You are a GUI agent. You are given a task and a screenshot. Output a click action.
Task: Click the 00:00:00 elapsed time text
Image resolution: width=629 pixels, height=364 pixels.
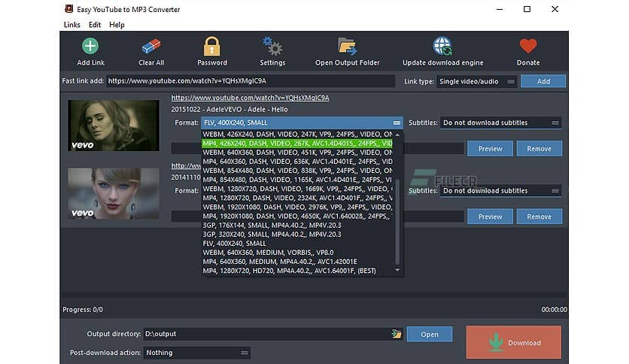pyautogui.click(x=554, y=310)
